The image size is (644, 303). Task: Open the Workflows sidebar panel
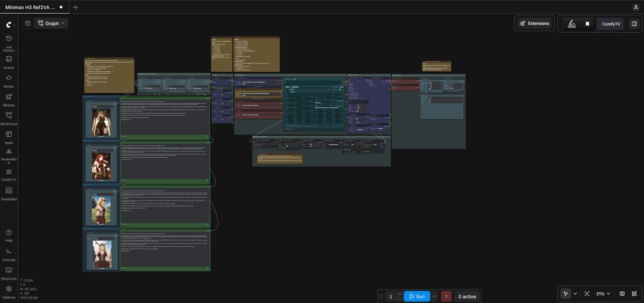9,119
